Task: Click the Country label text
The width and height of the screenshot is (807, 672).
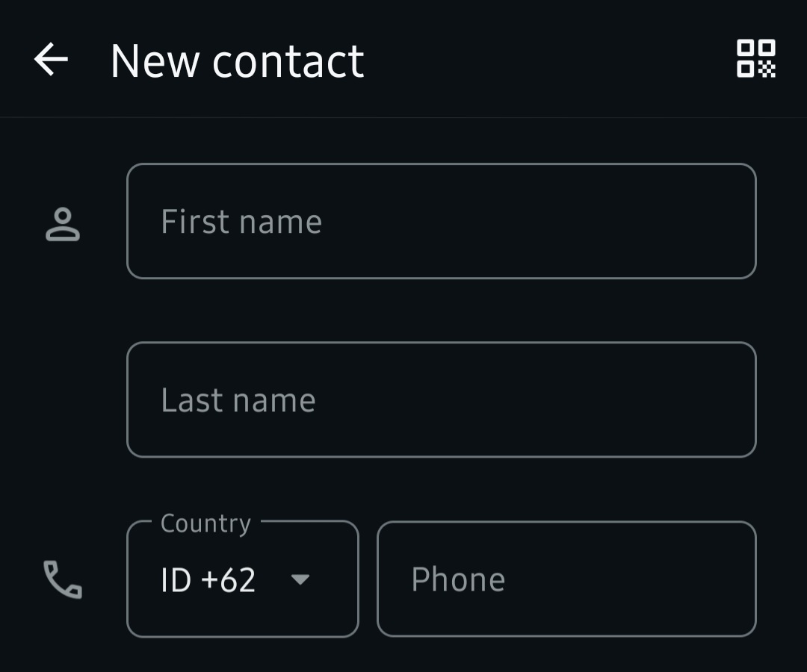Action: pos(205,523)
